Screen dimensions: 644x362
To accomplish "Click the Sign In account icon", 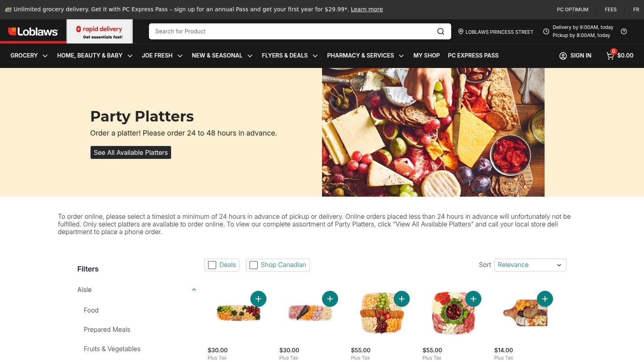I will click(563, 56).
